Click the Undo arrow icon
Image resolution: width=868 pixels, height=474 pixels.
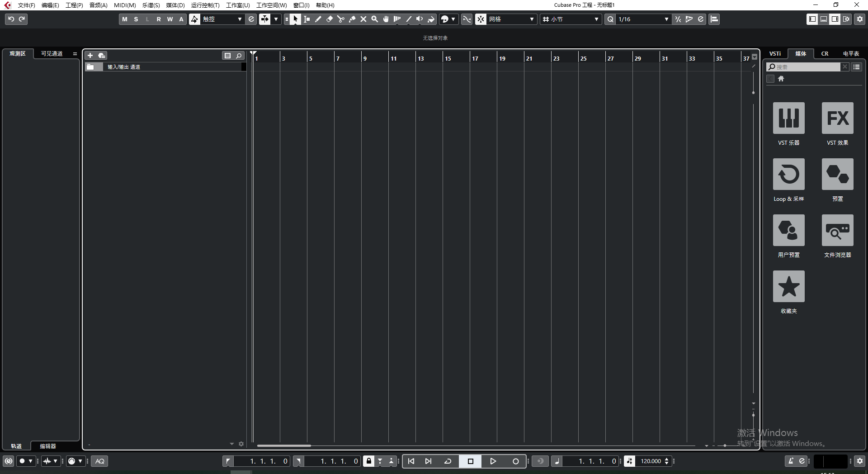click(11, 19)
